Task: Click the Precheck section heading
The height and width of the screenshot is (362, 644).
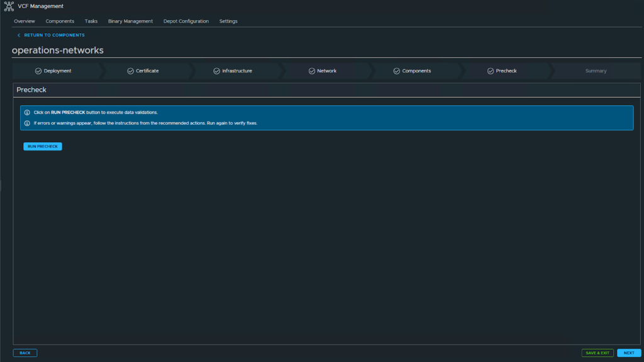Action: point(31,89)
